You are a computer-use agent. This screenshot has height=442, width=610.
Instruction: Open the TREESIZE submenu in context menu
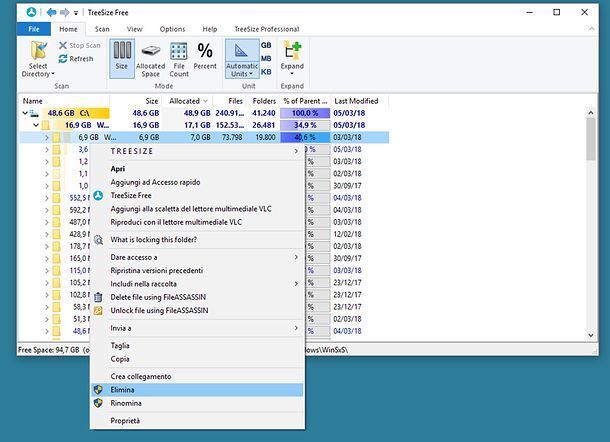[197, 151]
